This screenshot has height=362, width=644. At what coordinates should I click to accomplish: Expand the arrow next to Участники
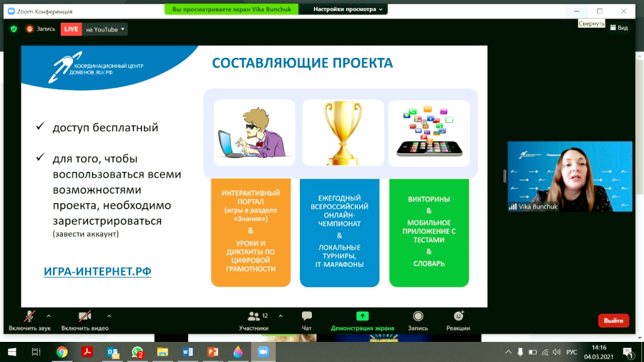280,316
